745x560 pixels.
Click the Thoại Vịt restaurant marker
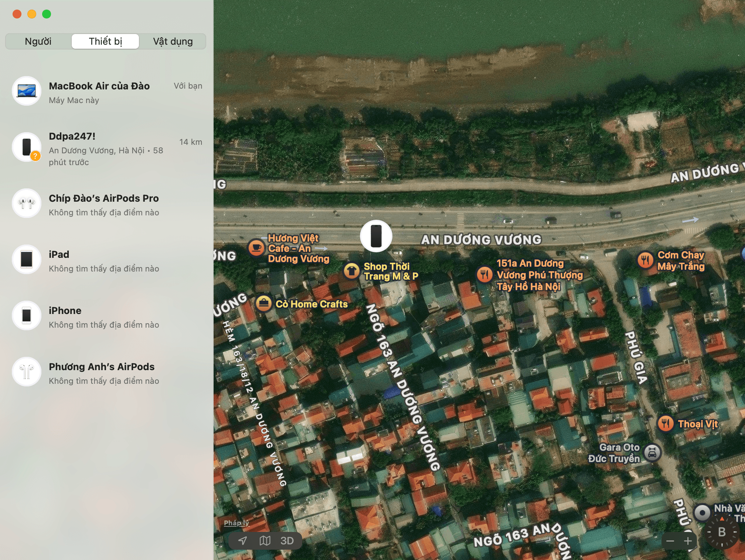665,424
